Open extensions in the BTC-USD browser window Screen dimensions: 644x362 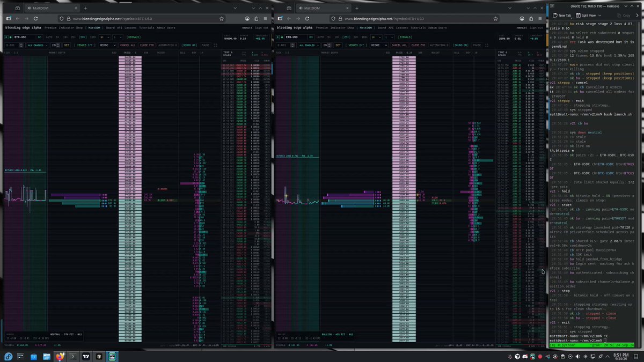pyautogui.click(x=257, y=18)
